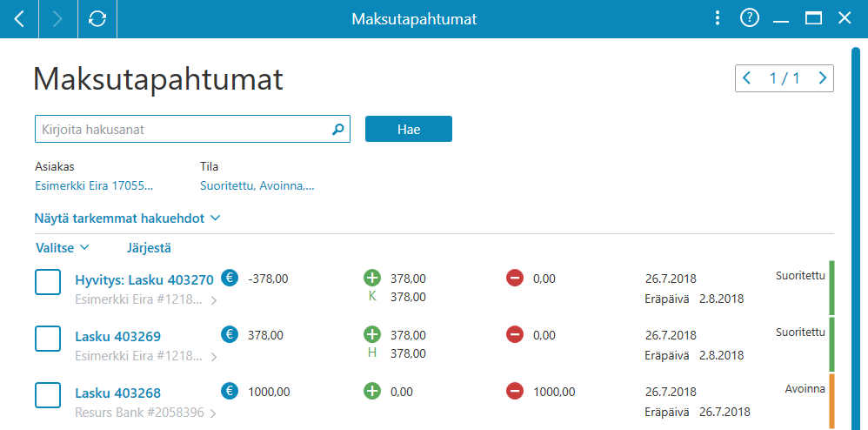
Task: Click the 1 / 1 page indicator
Action: point(785,78)
